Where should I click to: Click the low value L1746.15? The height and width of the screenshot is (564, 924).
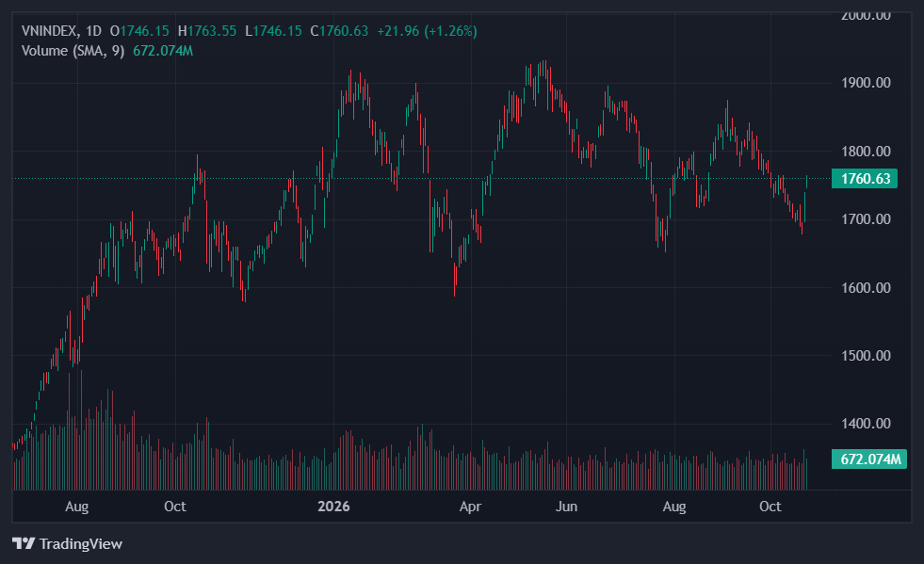coord(273,31)
